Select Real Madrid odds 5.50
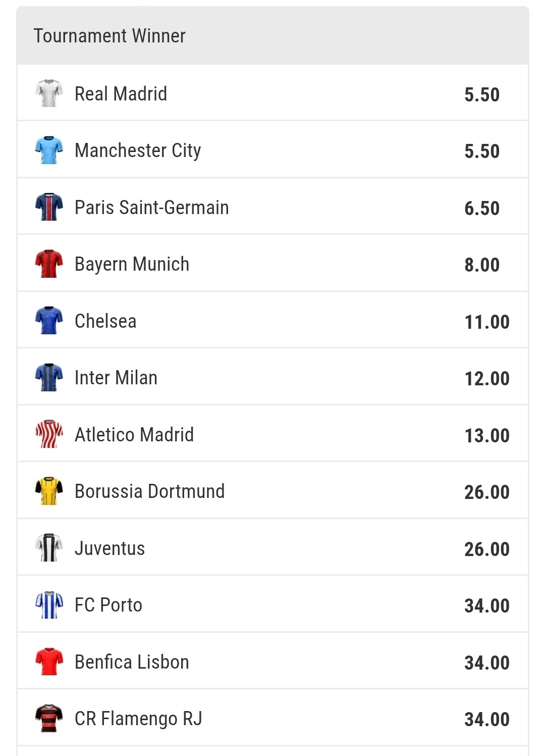This screenshot has height=756, width=545. point(482,94)
